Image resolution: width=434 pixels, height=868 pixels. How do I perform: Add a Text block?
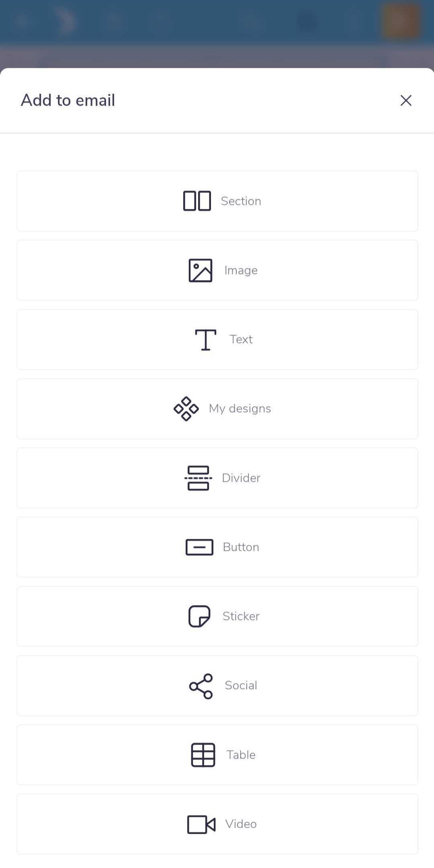pos(217,340)
